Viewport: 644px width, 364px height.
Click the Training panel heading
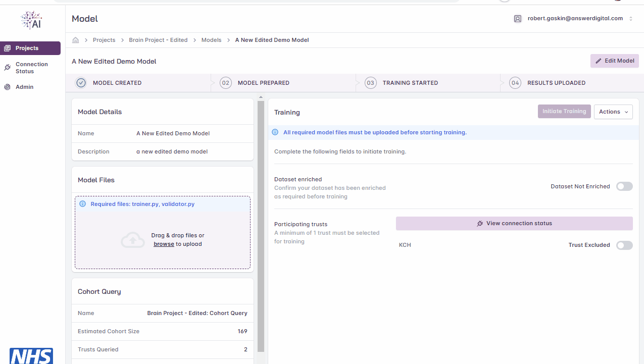287,113
